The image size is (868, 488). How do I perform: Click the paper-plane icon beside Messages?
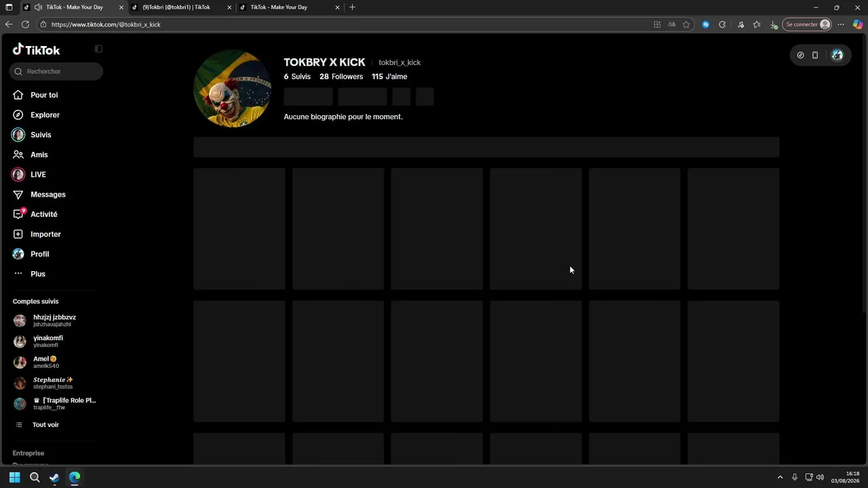click(x=18, y=195)
